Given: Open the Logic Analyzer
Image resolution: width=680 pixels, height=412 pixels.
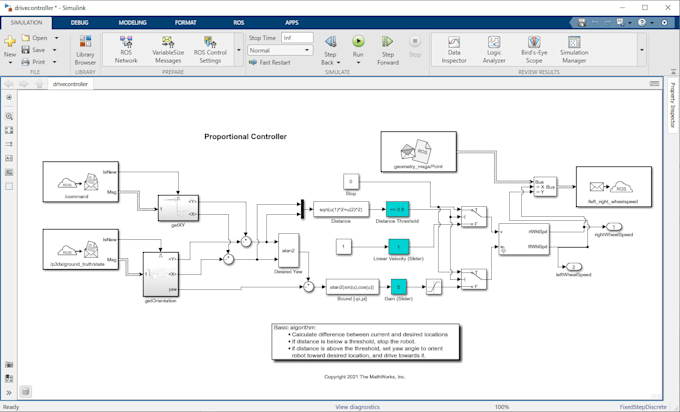Looking at the screenshot, I should (494, 49).
